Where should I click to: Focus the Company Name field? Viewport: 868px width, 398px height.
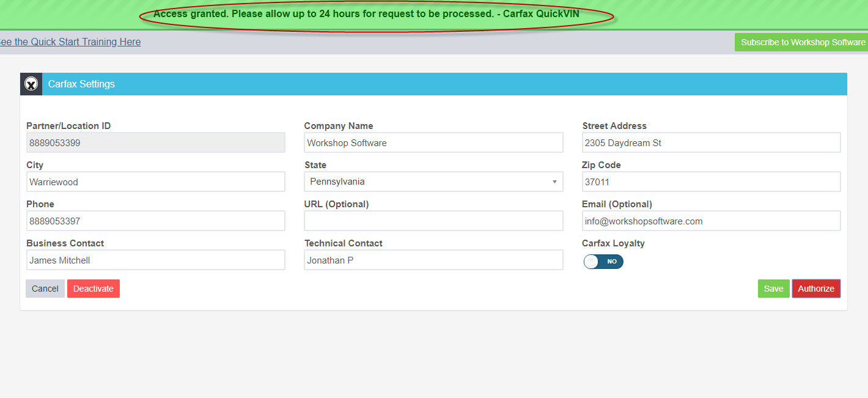pos(433,142)
